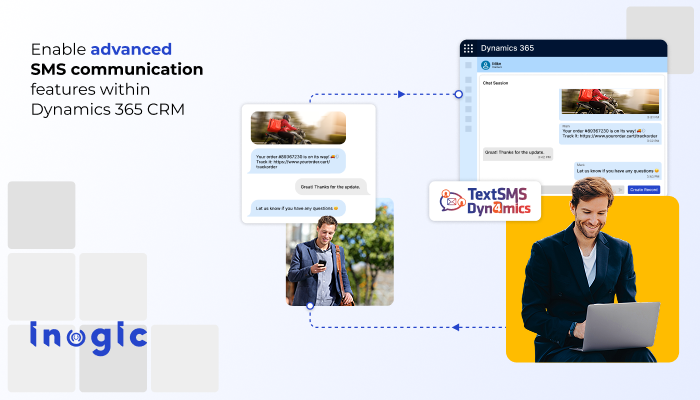This screenshot has height=400, width=700.
Task: Click the order message in phone chat card
Action: coord(297,162)
